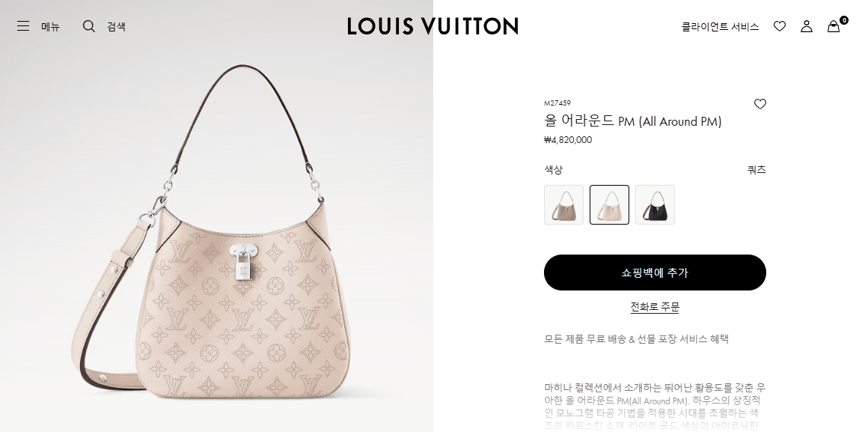
Task: Open 클라이언트 서비스 in header
Action: (x=720, y=26)
